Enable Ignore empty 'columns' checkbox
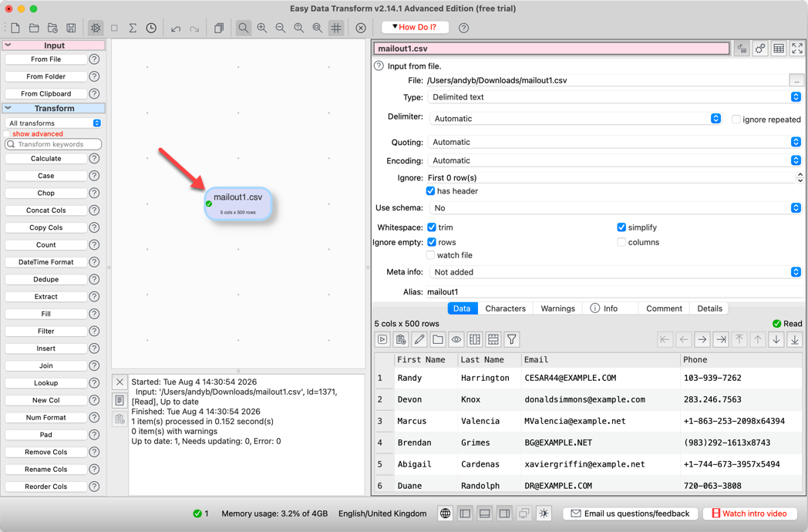This screenshot has width=808, height=532. (x=621, y=242)
